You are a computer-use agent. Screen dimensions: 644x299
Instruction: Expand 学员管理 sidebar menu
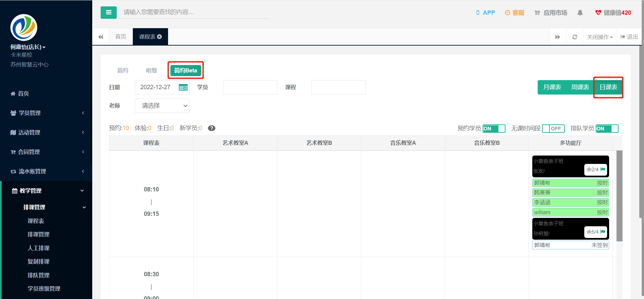pyautogui.click(x=46, y=113)
